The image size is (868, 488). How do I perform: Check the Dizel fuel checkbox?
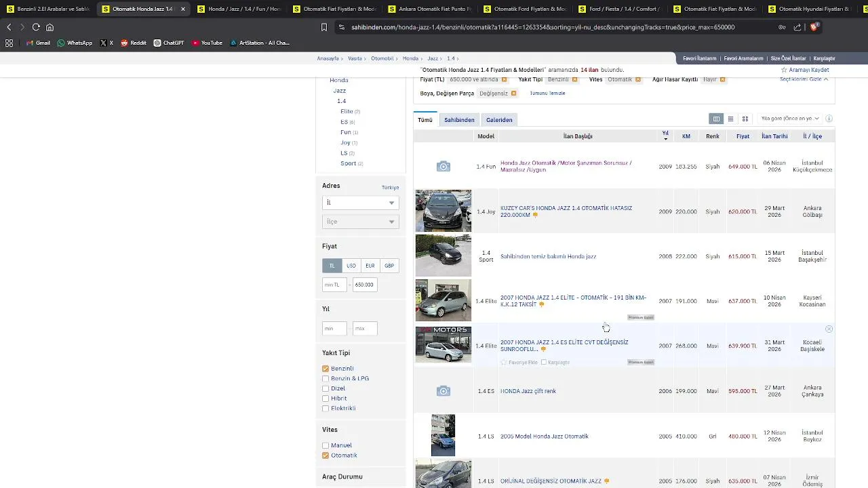325,389
